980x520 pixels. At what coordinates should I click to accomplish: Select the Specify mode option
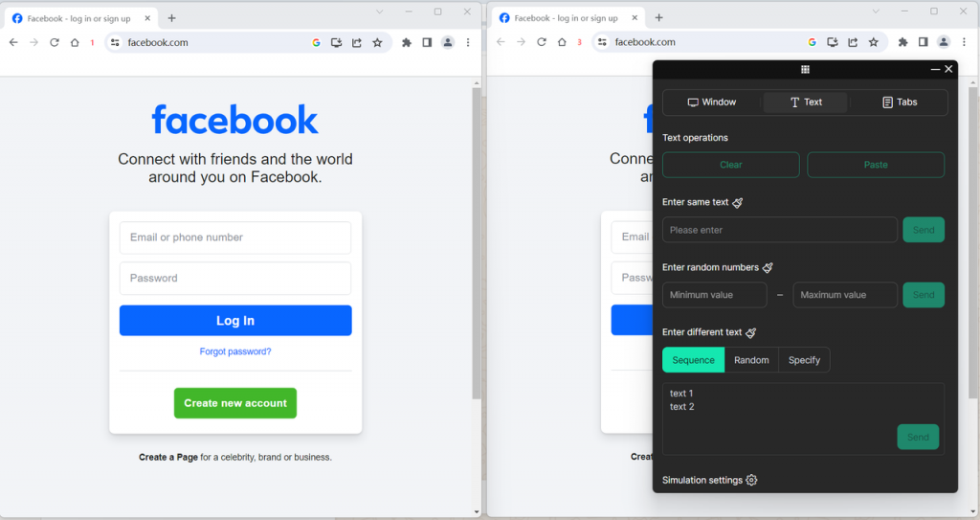804,360
